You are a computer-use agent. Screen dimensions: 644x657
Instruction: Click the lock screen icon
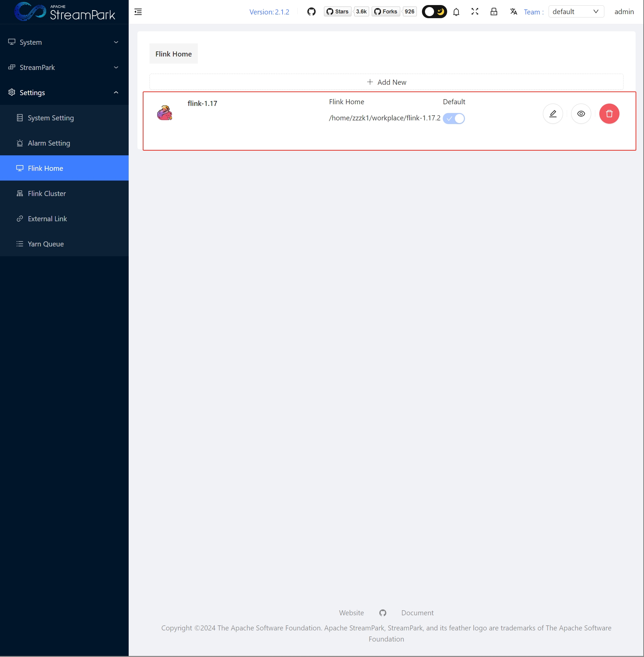pos(493,12)
